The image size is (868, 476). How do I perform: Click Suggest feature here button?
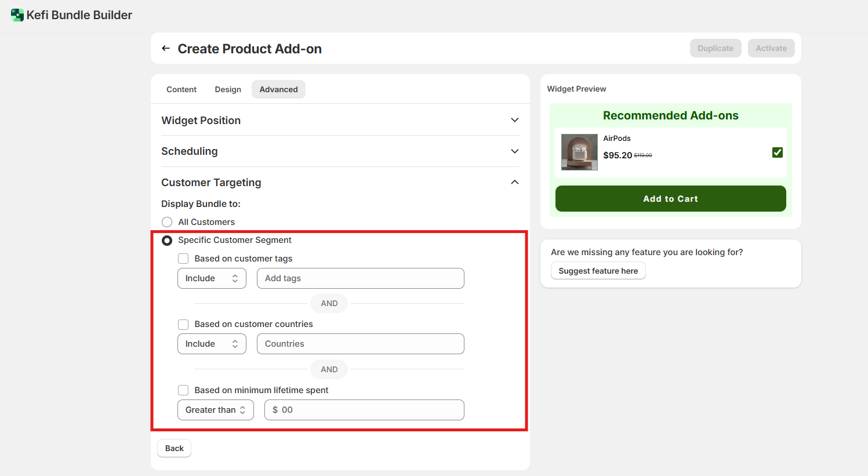click(598, 271)
